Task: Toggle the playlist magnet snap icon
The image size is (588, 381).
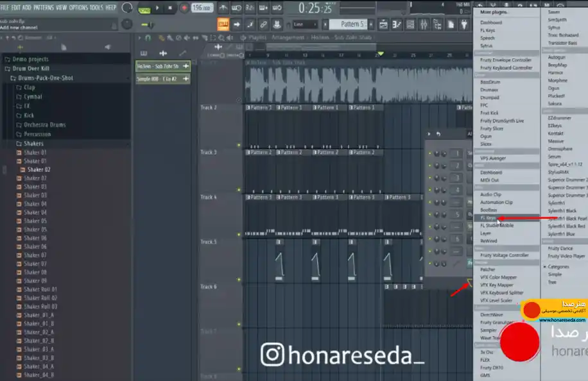Action: tap(148, 38)
